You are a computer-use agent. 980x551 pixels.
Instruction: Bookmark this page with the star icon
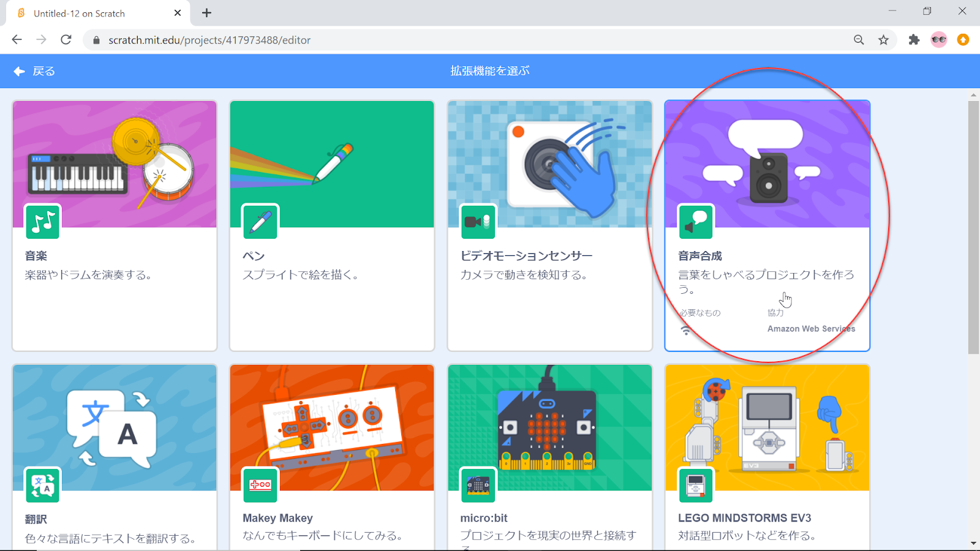(883, 40)
